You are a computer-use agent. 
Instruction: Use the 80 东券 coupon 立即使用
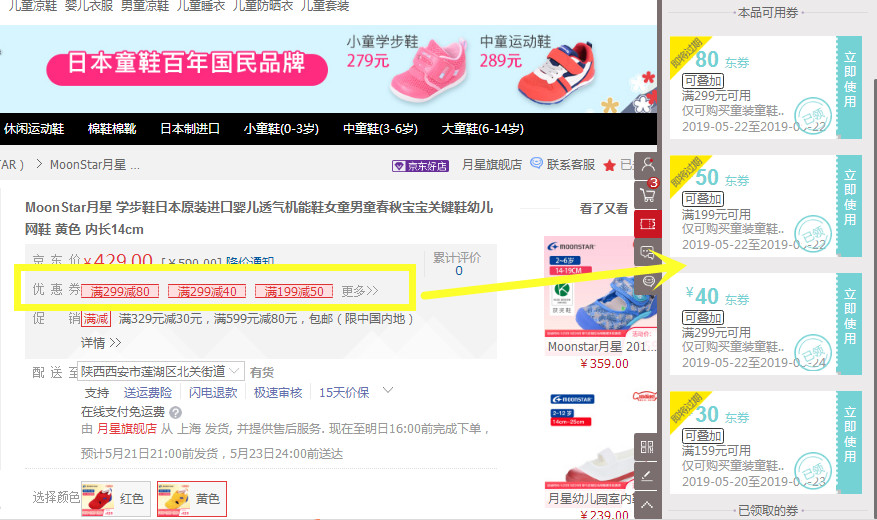click(850, 87)
